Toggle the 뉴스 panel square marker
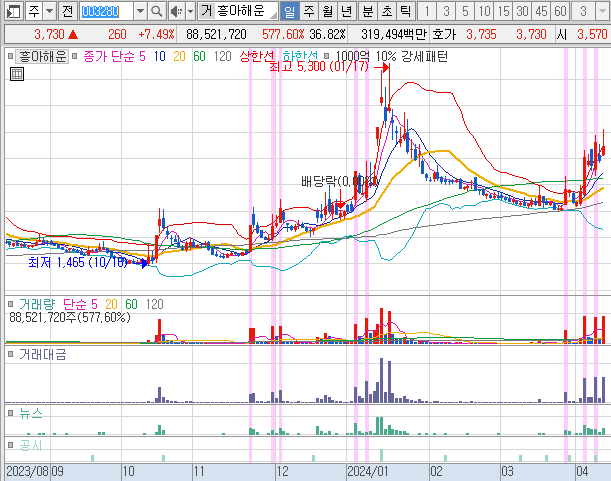The width and height of the screenshot is (611, 481). pos(11,413)
